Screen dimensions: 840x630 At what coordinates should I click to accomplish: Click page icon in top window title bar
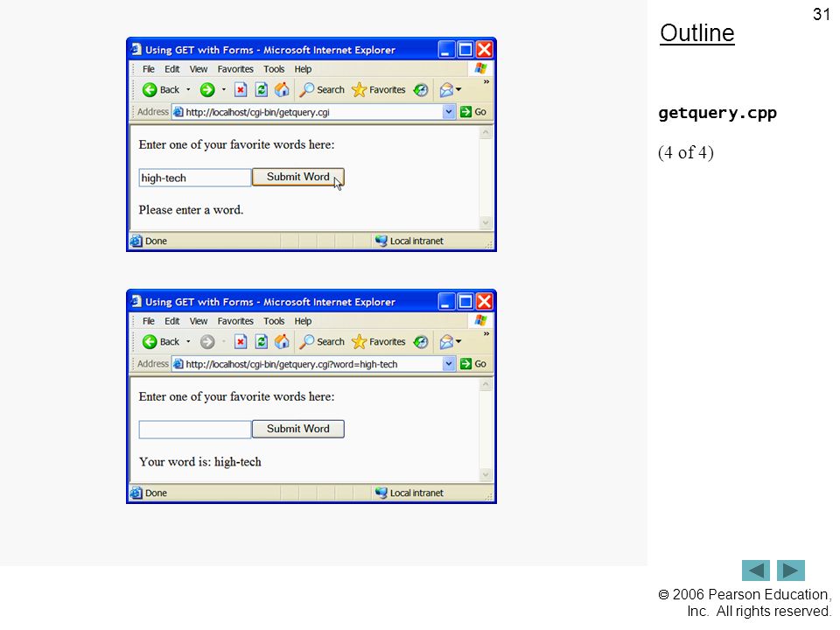pos(136,49)
